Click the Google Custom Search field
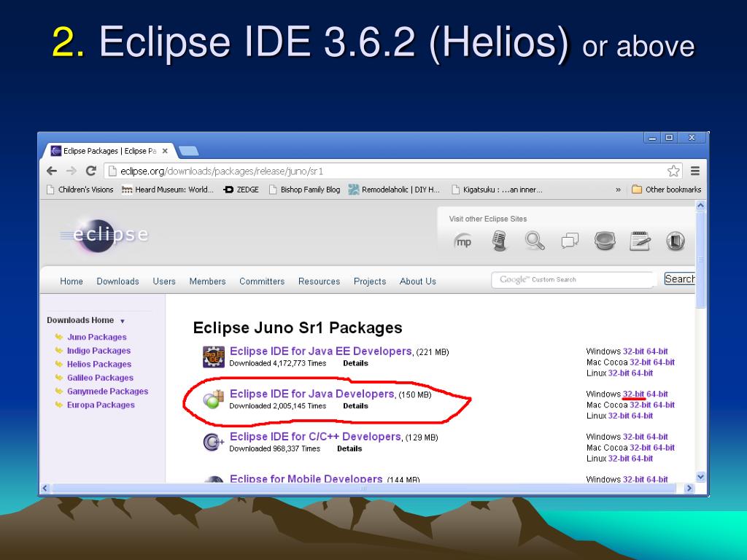 pos(573,279)
